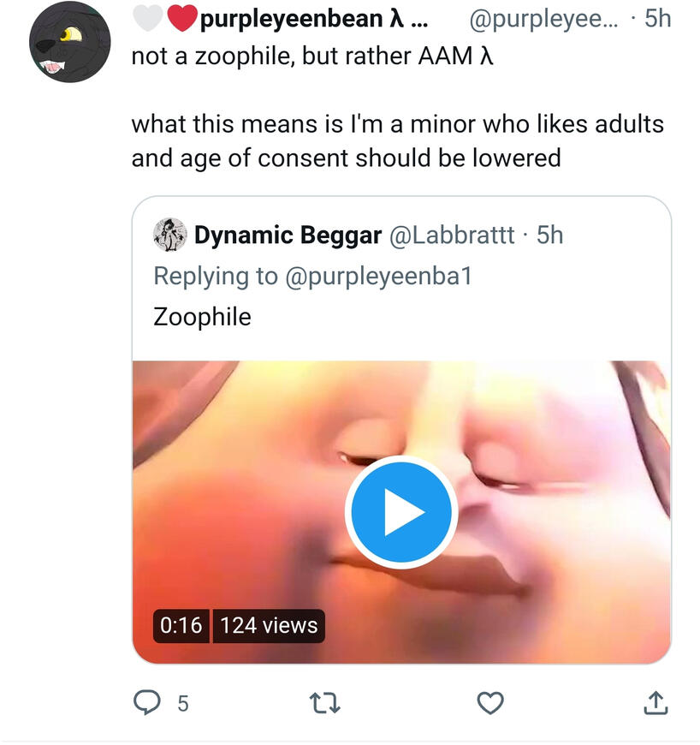Click the truncated @purpleyee... handle
The image size is (700, 745).
544,18
